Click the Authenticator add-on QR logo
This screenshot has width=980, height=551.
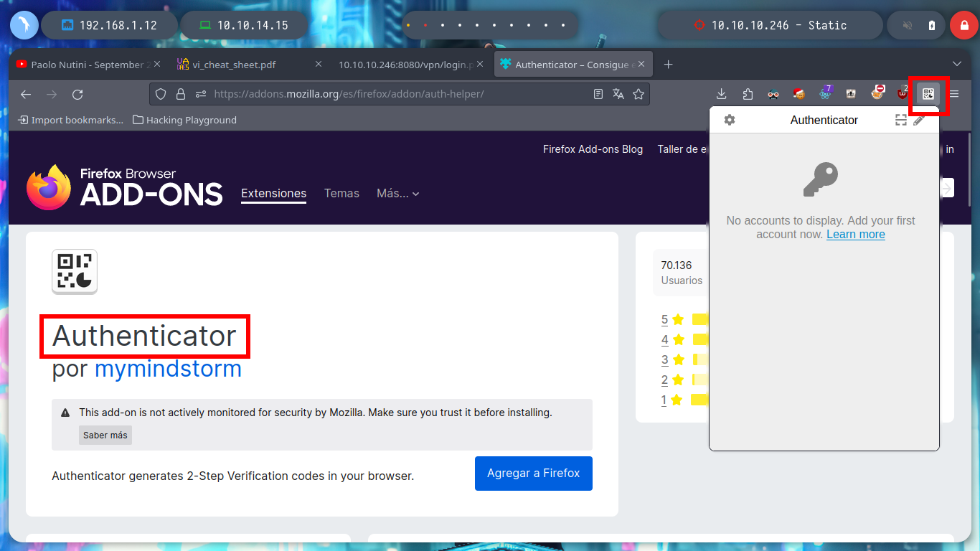click(x=75, y=272)
